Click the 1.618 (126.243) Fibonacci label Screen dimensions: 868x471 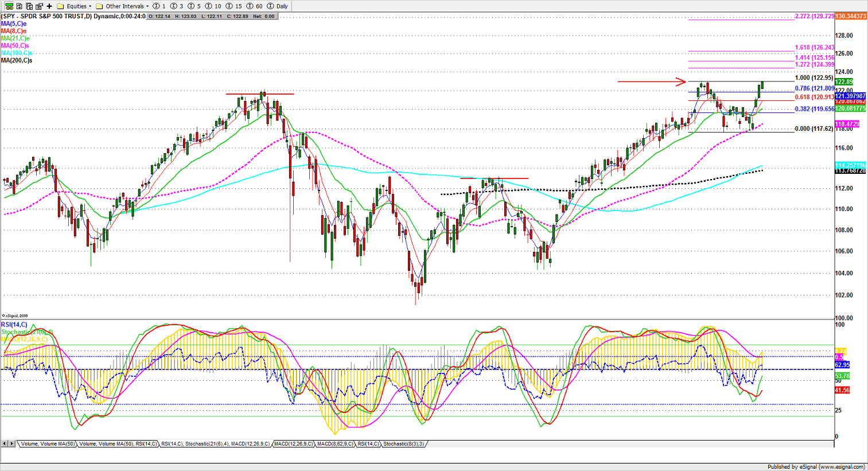click(815, 48)
